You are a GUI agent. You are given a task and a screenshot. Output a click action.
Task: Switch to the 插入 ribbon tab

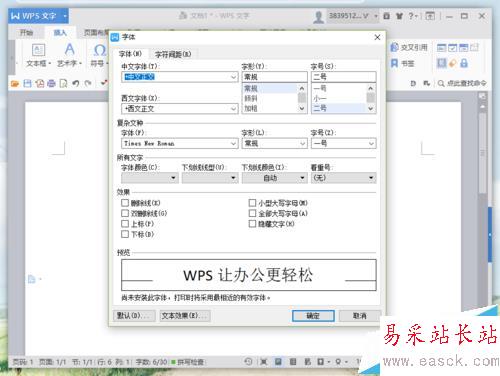[60, 33]
